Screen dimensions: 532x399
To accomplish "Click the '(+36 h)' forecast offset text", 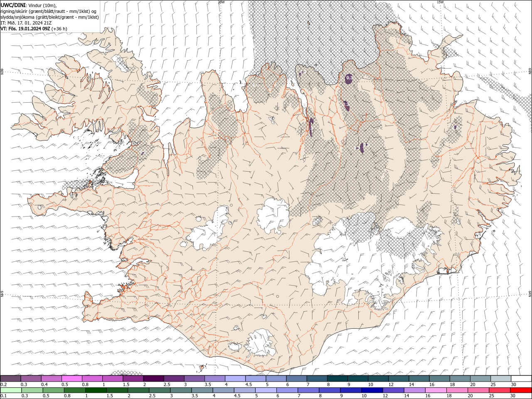I will point(59,29).
